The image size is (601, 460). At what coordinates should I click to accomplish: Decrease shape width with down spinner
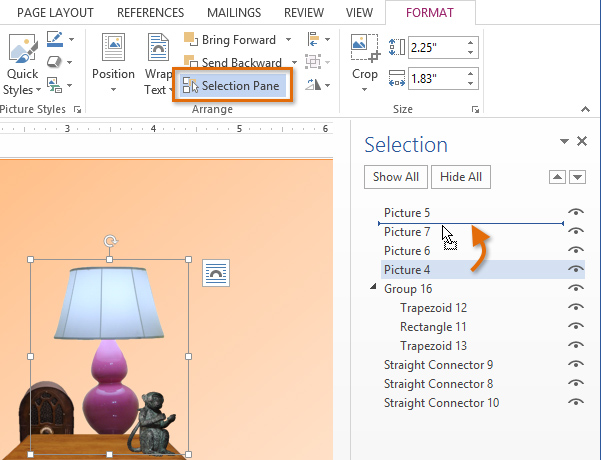[x=471, y=84]
